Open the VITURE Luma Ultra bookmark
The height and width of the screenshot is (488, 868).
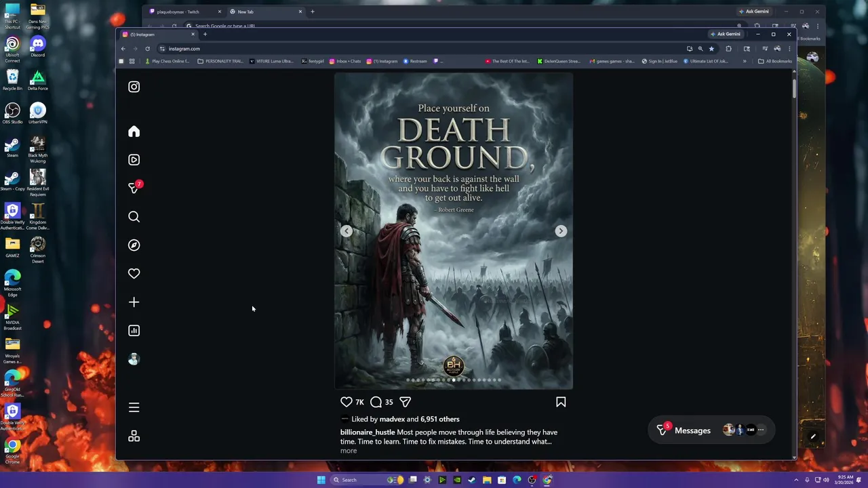point(271,61)
